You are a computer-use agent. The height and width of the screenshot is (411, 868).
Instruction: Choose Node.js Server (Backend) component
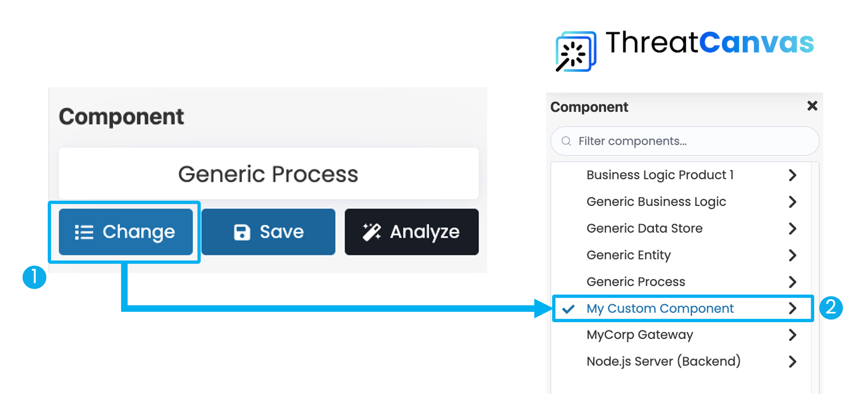point(663,361)
